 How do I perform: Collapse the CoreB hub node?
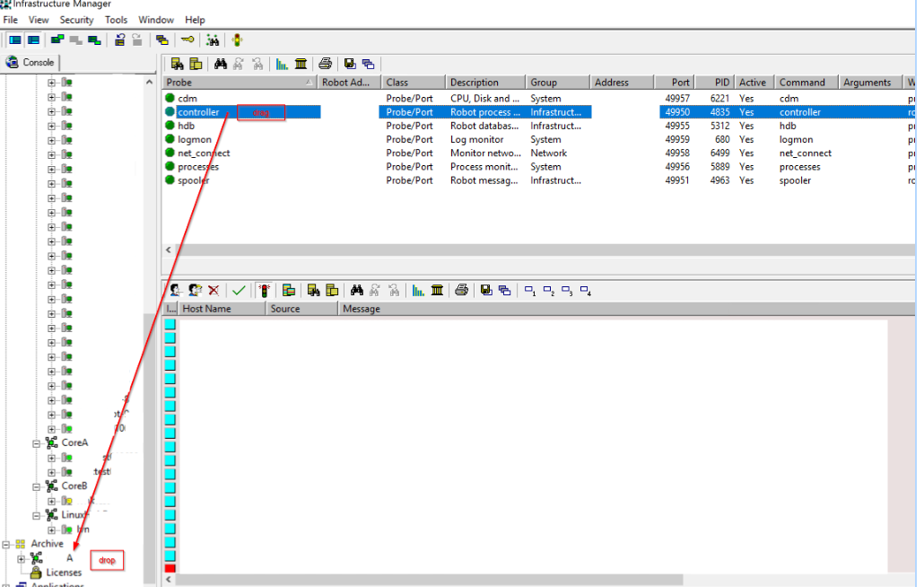pos(37,486)
